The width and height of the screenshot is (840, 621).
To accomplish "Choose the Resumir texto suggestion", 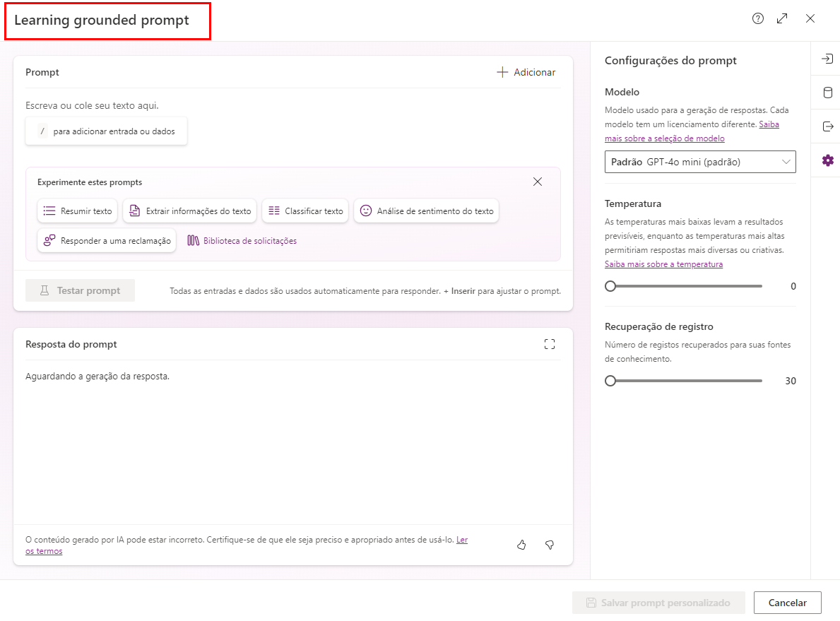I will [x=78, y=211].
